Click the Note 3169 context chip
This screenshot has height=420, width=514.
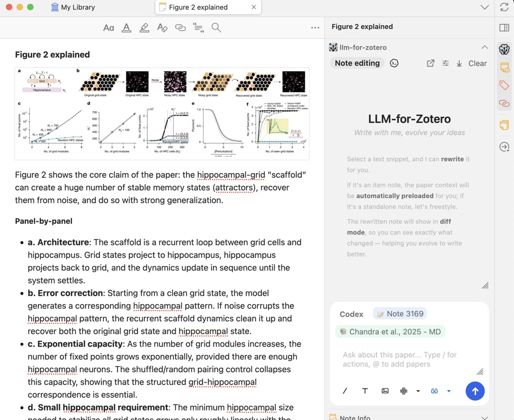(400, 314)
